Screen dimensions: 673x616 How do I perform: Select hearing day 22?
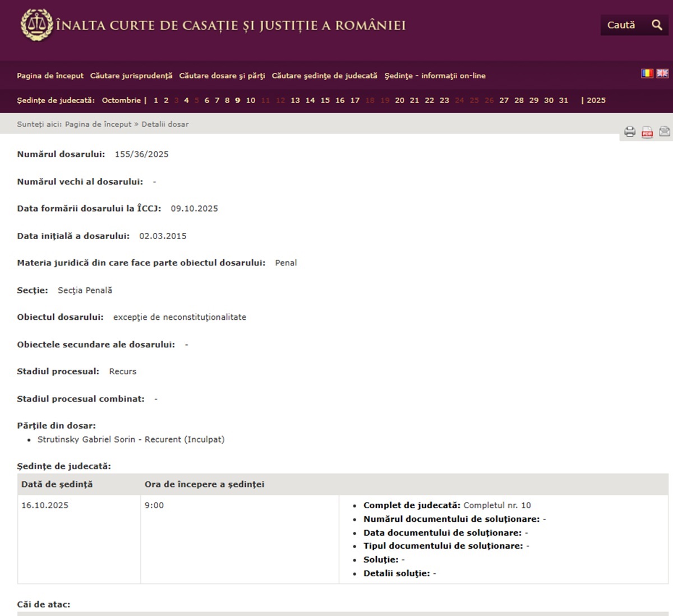430,100
